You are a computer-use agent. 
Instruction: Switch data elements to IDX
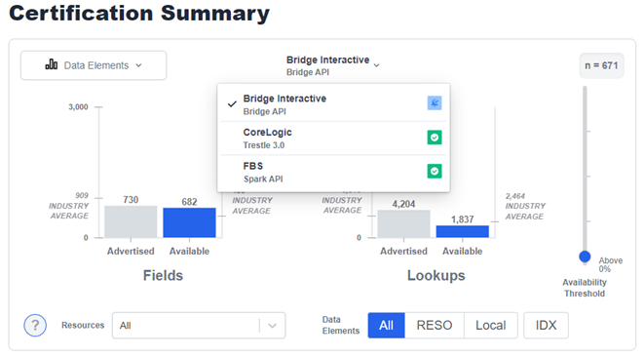point(546,326)
